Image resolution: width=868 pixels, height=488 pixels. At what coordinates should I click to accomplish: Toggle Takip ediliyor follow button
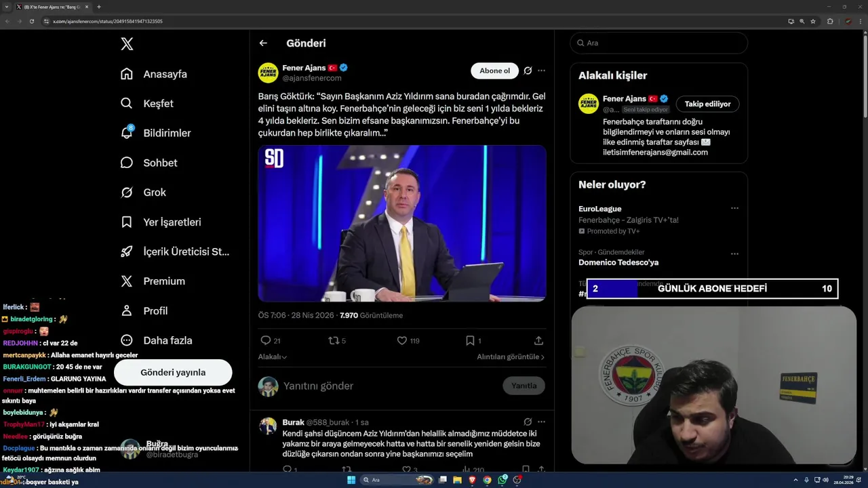pyautogui.click(x=707, y=104)
